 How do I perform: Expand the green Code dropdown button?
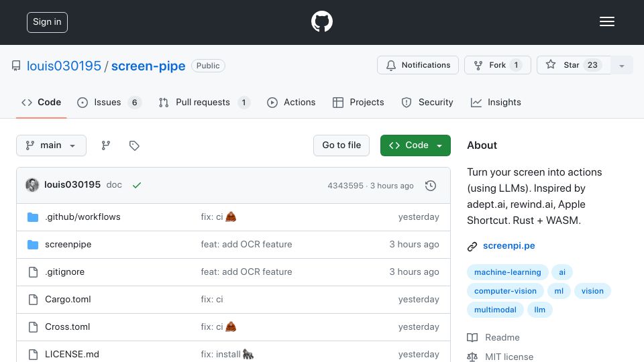(415, 145)
